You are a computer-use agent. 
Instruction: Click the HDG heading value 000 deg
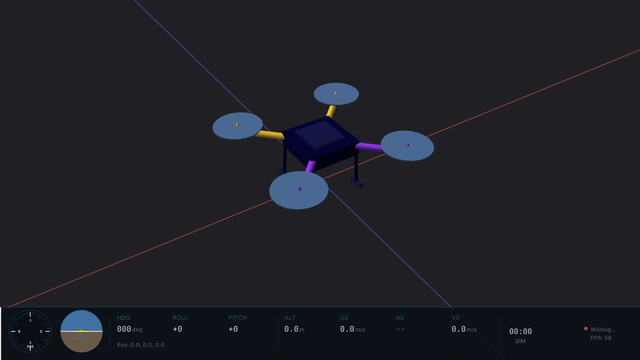point(129,329)
